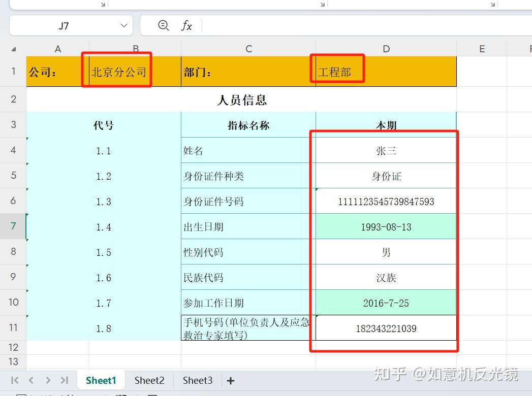Viewport: 532px width, 396px height.
Task: Click the 身份证件号码 cell
Action: point(248,202)
